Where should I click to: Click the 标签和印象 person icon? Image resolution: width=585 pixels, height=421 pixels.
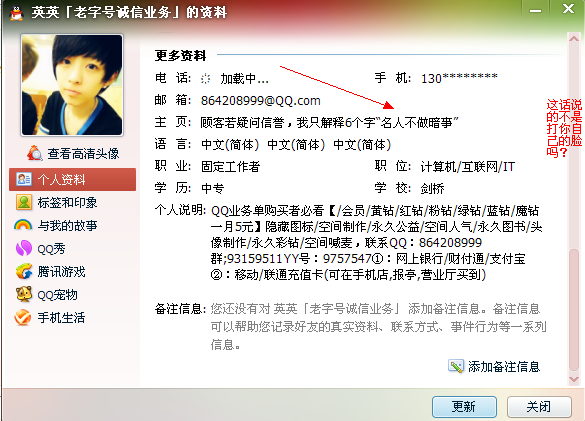(x=24, y=202)
